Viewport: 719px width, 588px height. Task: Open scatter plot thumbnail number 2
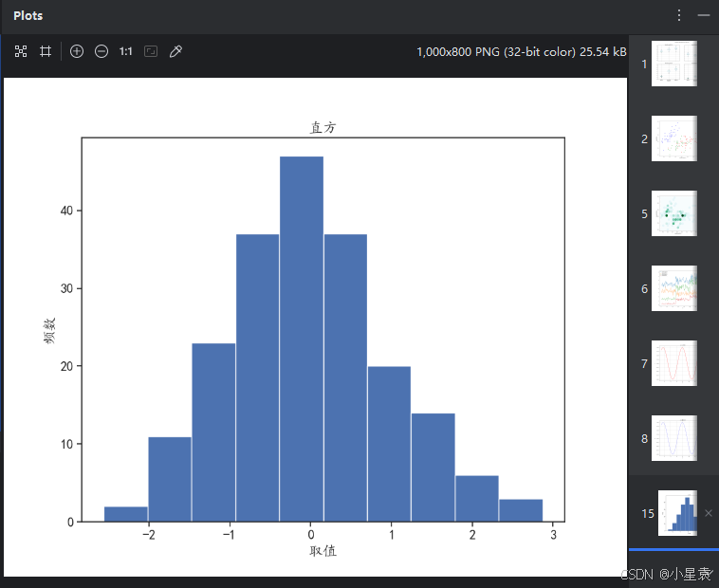click(x=674, y=138)
